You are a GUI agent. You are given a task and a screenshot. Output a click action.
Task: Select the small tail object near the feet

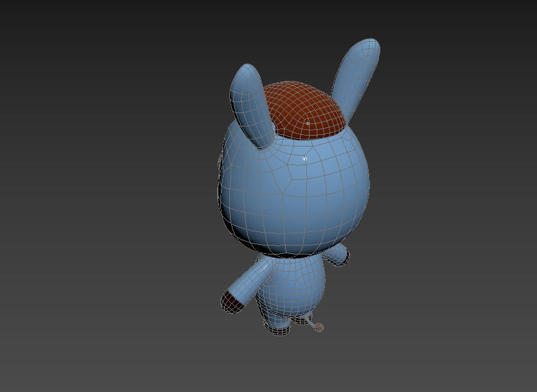319,327
